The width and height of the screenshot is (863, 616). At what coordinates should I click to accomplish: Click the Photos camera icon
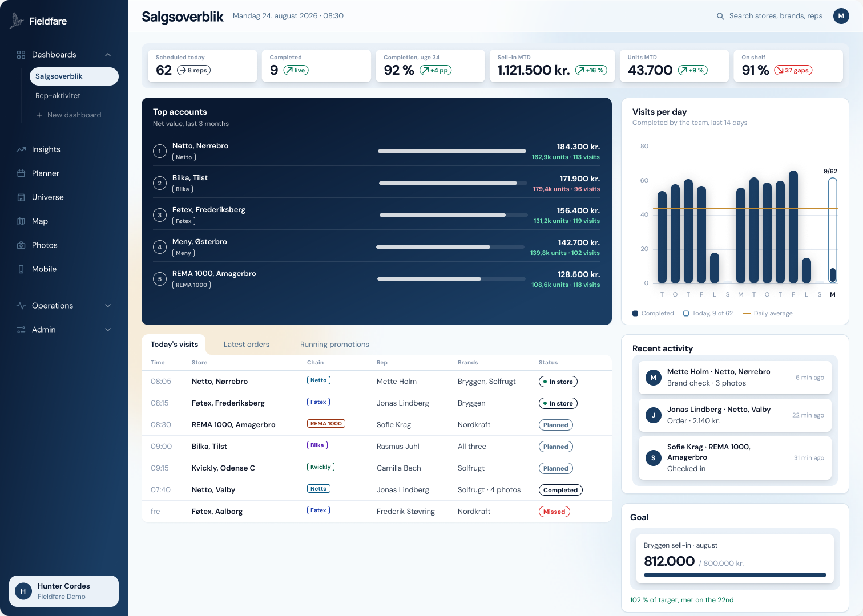[21, 245]
